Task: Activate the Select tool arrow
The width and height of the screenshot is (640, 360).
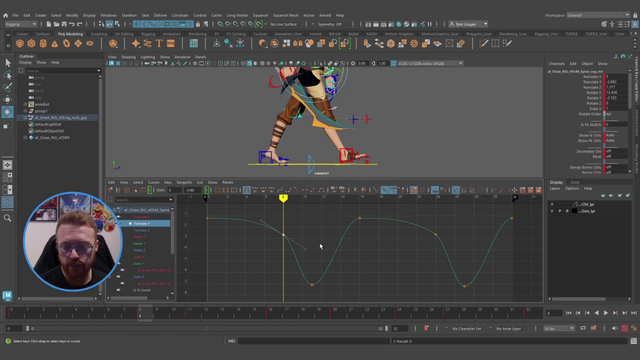Action: 7,62
